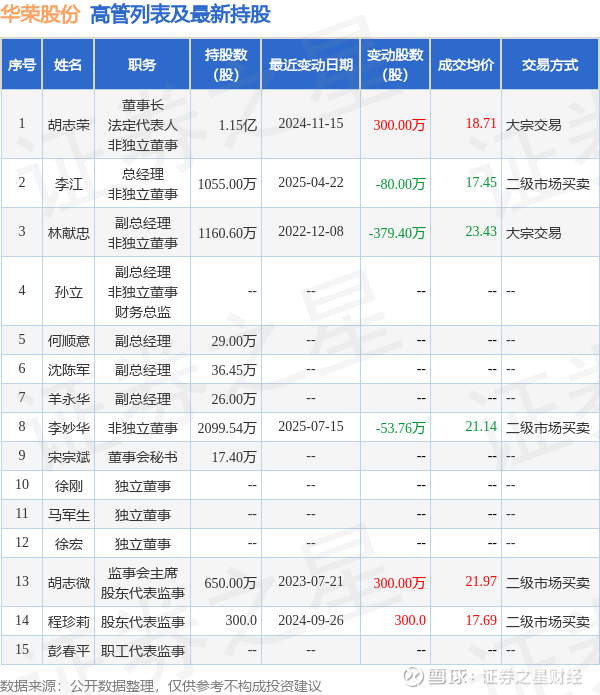The height and width of the screenshot is (695, 600).
Task: Select the name 胡志荣 in row 1
Action: click(x=69, y=125)
